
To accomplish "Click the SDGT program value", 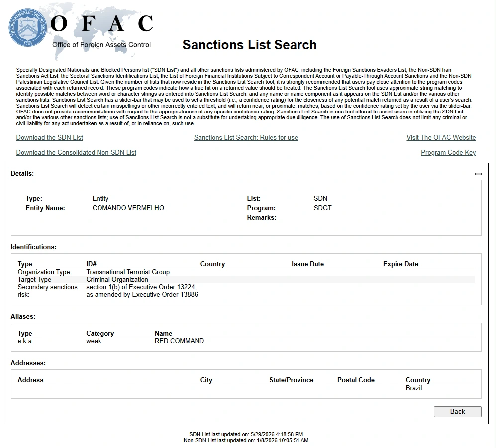I will [x=323, y=208].
